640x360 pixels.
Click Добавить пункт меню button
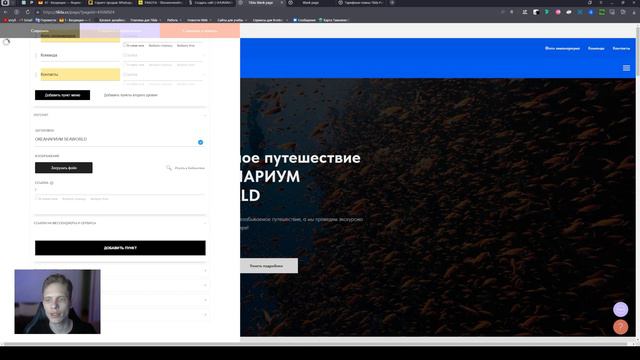[x=62, y=95]
